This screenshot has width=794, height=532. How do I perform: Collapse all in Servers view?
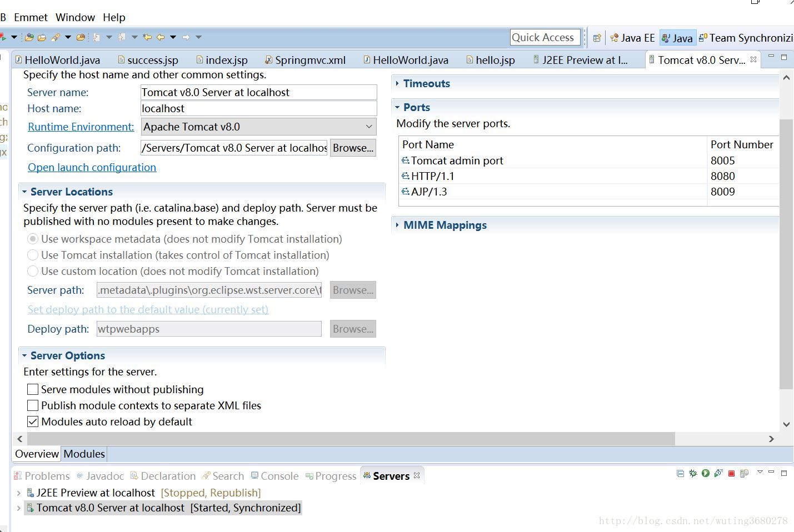(x=680, y=474)
